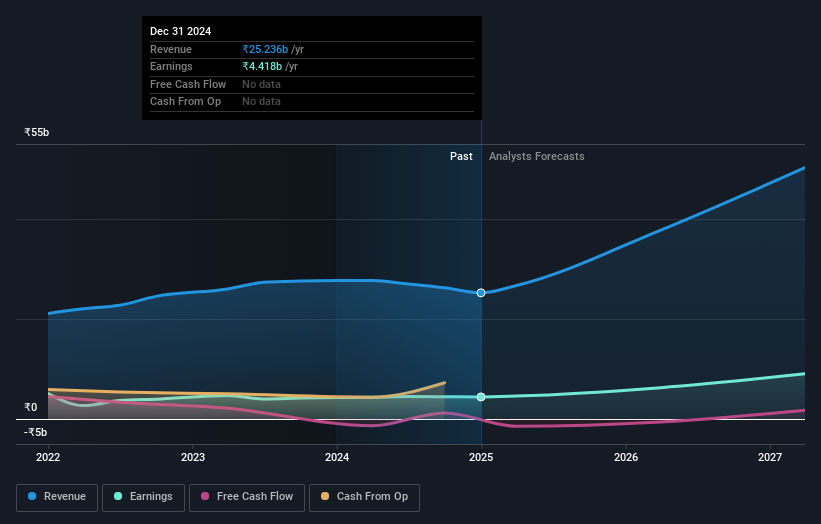This screenshot has width=821, height=524.
Task: Click the ₹55b y-axis label
Action: point(37,132)
